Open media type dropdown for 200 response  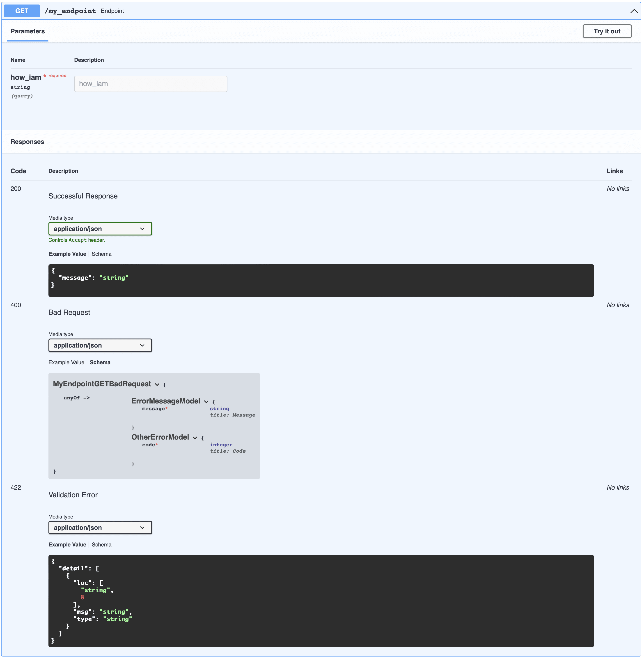click(100, 228)
